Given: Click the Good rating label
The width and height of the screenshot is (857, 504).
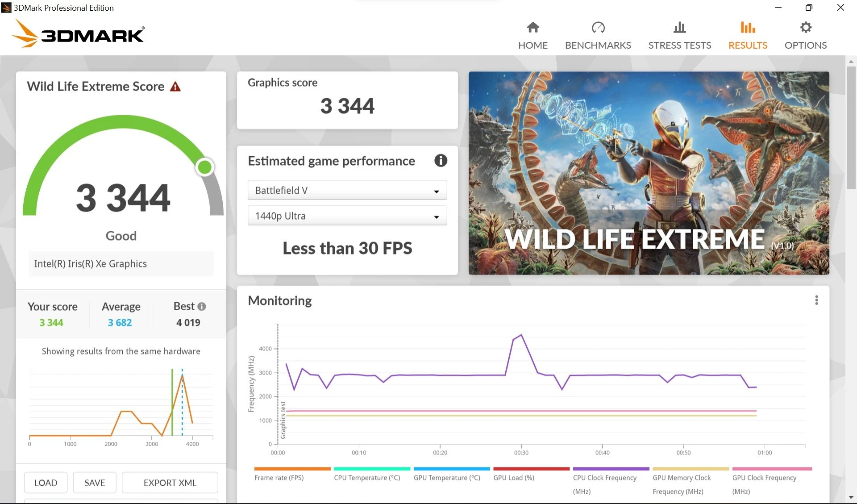Looking at the screenshot, I should [x=121, y=236].
